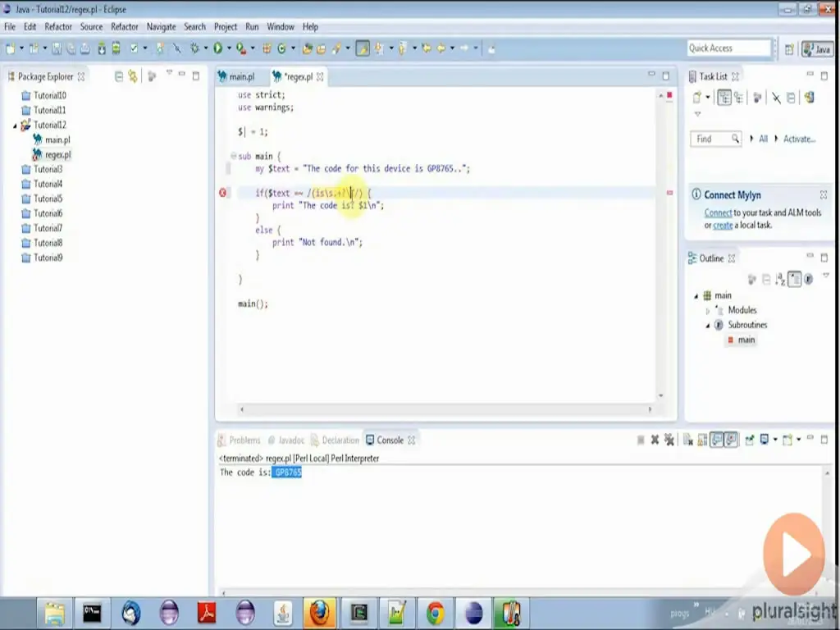
Task: Open the Navigate menu
Action: click(161, 27)
